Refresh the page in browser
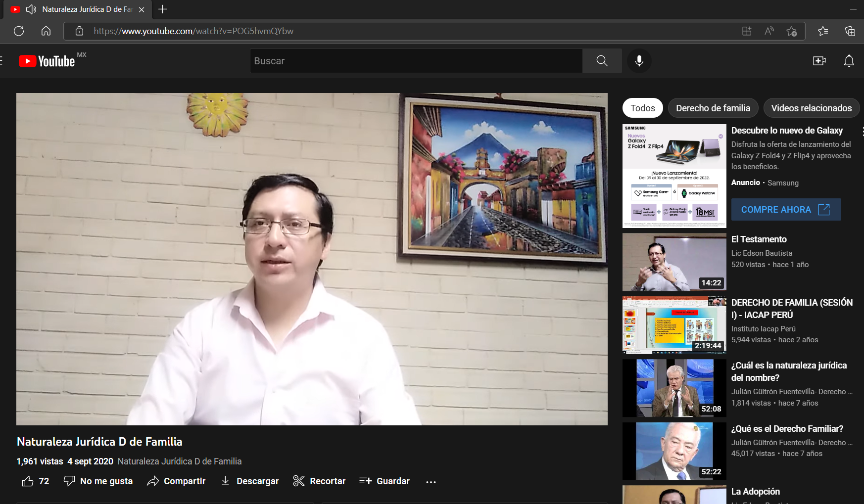 (x=19, y=31)
